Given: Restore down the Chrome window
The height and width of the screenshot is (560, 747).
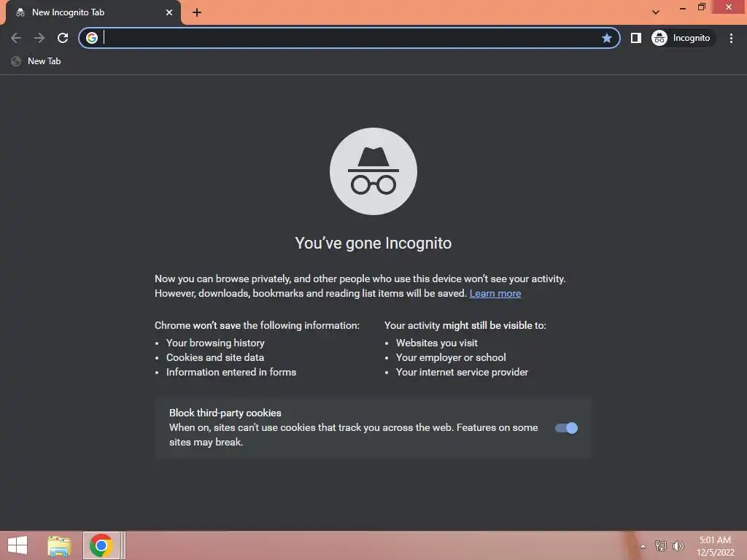Looking at the screenshot, I should point(701,7).
